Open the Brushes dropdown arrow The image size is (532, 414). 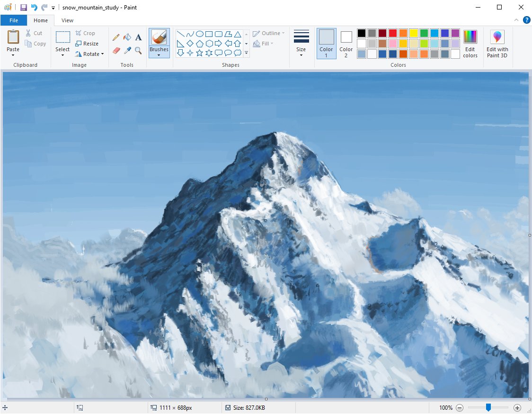(x=159, y=55)
